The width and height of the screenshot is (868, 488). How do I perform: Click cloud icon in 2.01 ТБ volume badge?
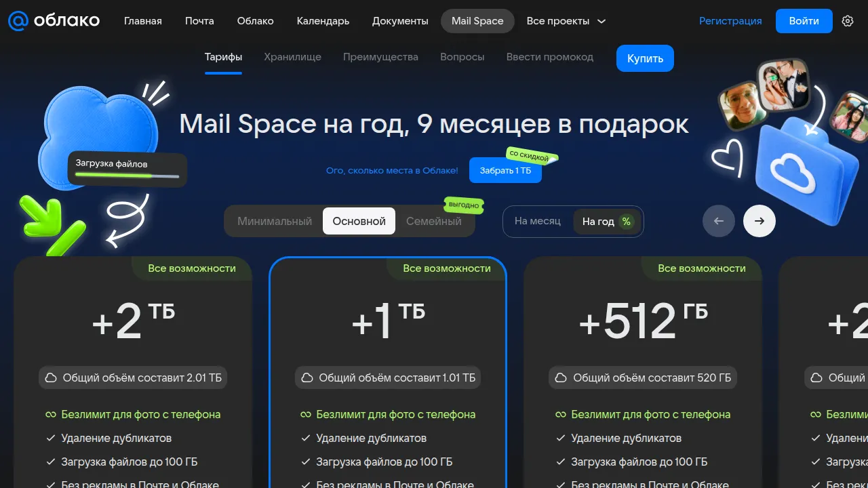51,378
